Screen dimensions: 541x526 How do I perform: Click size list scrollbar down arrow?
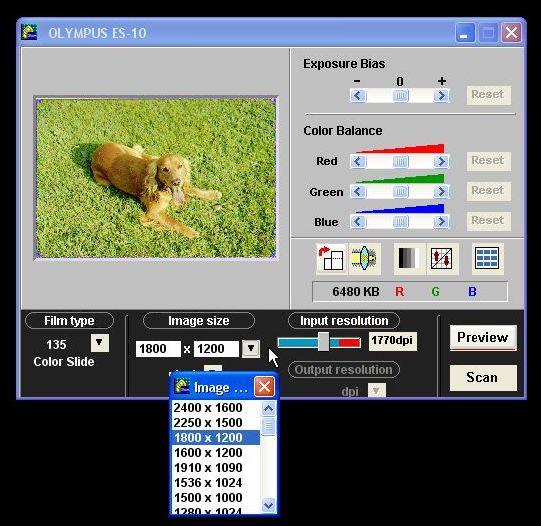point(268,505)
